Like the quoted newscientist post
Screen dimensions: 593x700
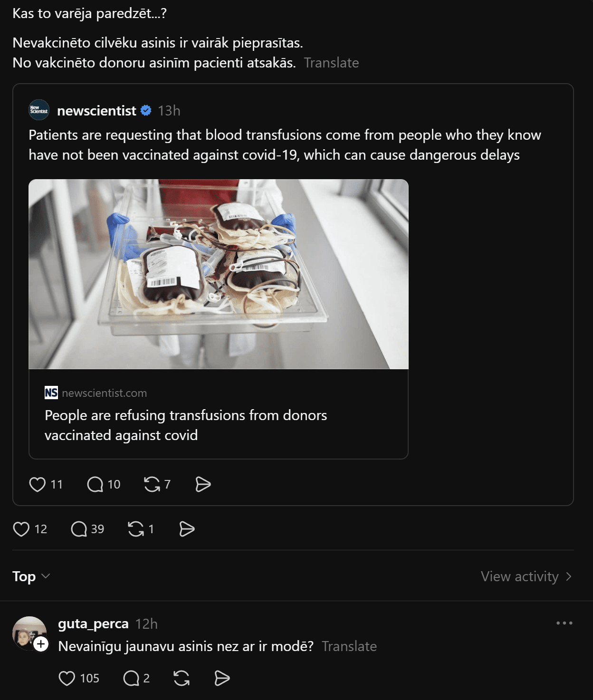[37, 484]
